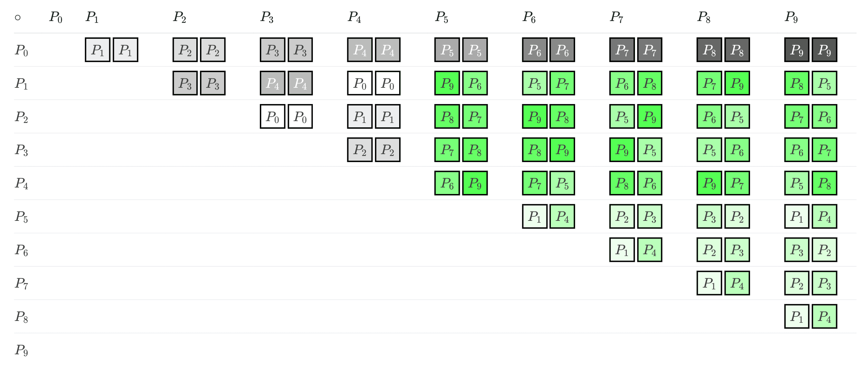Viewport: 868px width, 367px height.
Task: Select the right white P0 cell in row P2
Action: click(300, 116)
